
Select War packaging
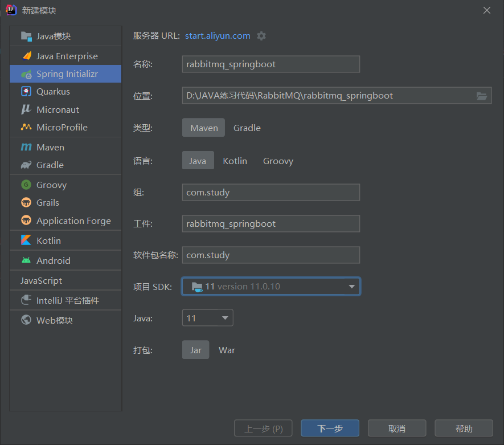click(x=227, y=350)
